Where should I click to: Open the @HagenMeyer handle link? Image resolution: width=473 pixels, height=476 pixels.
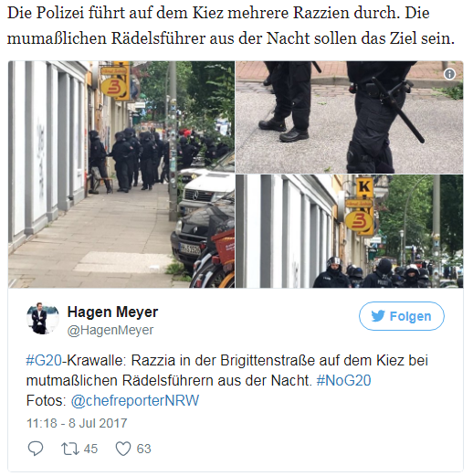(x=110, y=330)
